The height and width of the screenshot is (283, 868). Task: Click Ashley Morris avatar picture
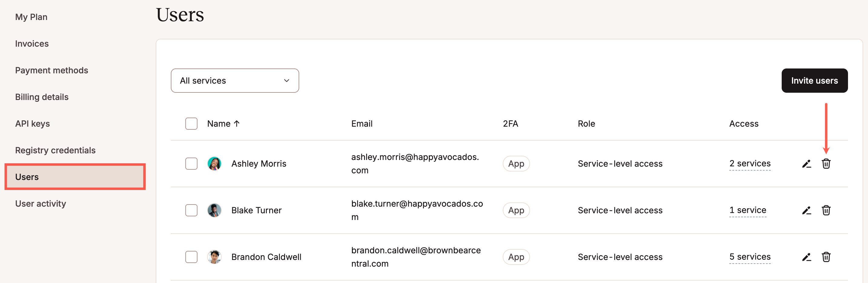(214, 164)
